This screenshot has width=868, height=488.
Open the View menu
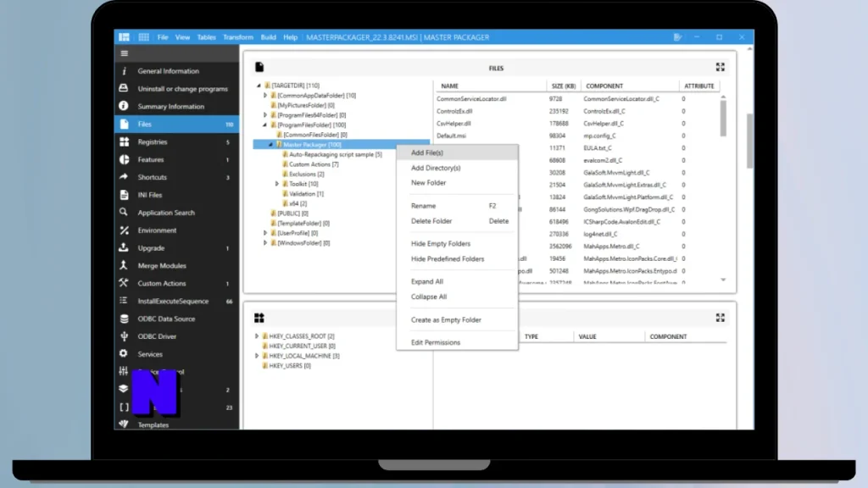[x=182, y=37]
